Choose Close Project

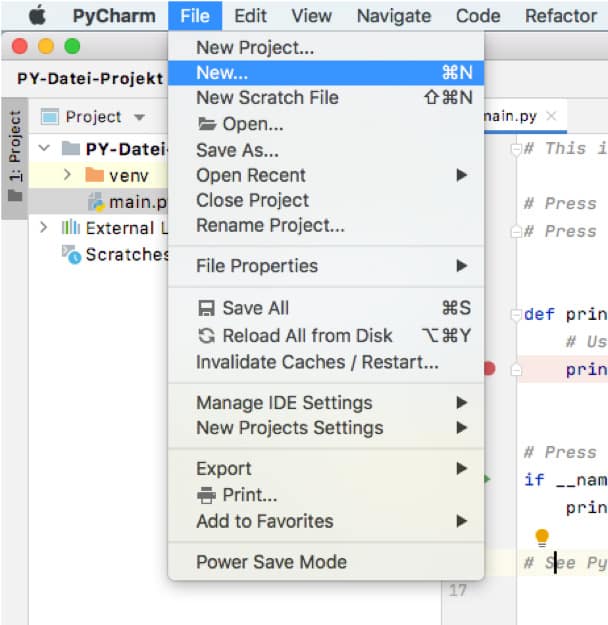pos(326,200)
